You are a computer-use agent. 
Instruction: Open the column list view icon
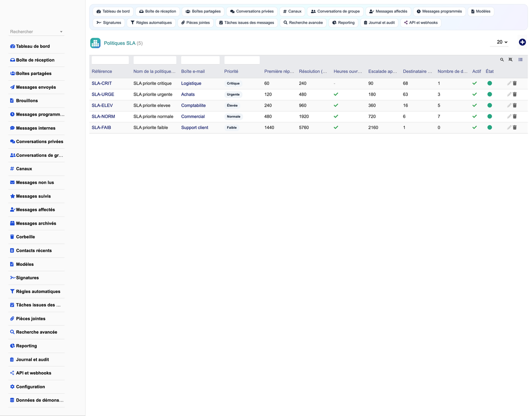[x=520, y=60]
